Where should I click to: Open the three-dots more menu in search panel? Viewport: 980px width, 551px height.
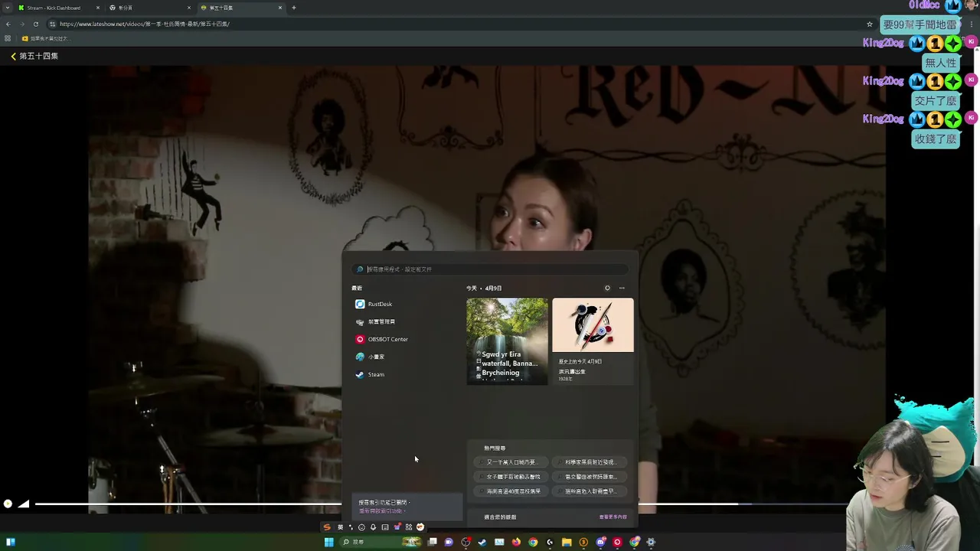point(622,289)
